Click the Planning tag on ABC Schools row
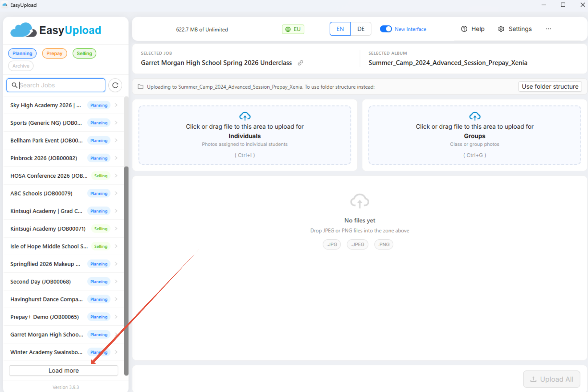Viewport: 588px width, 392px height. (x=99, y=193)
